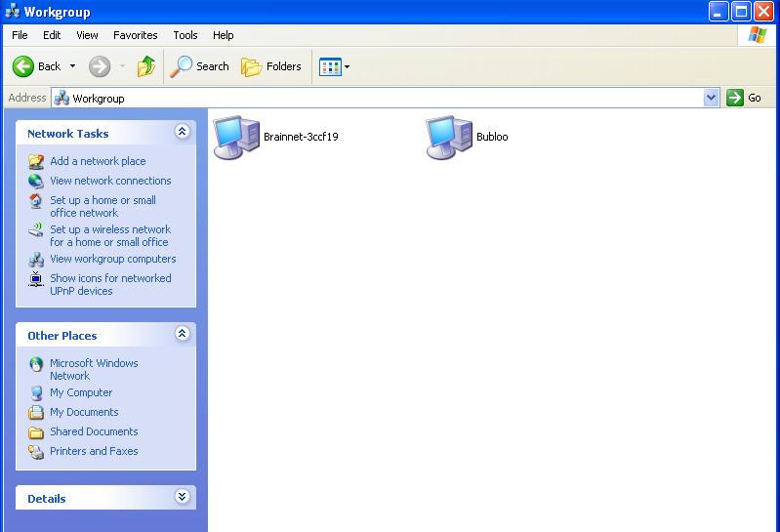
Task: Go to My Computer link
Action: point(81,392)
